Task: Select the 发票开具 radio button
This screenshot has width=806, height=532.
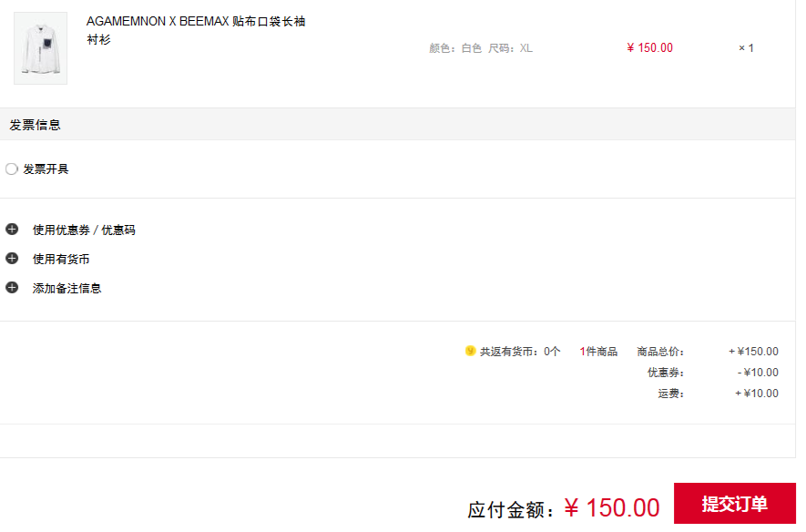Action: click(12, 169)
